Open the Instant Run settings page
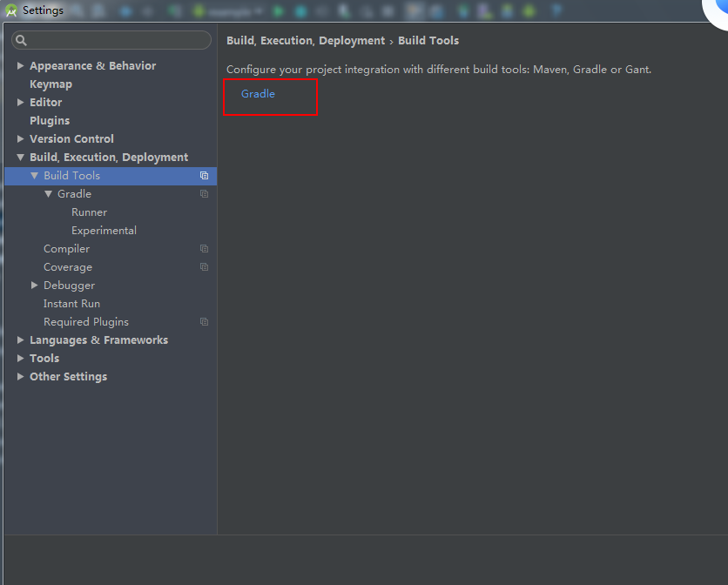This screenshot has height=585, width=728. (x=72, y=304)
